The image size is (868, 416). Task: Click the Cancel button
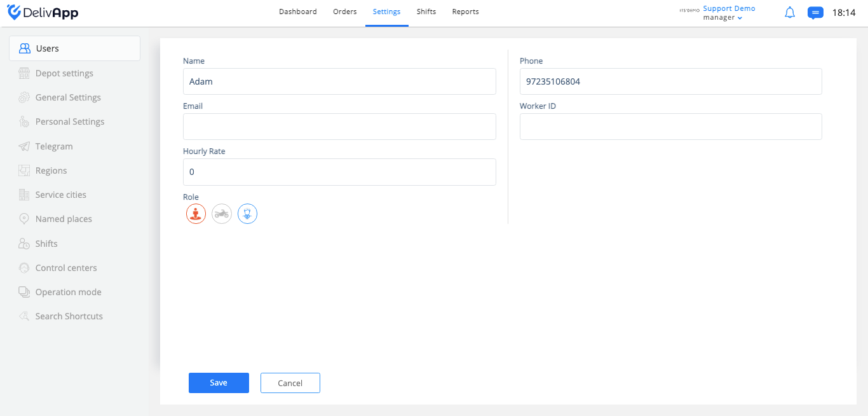pyautogui.click(x=290, y=383)
